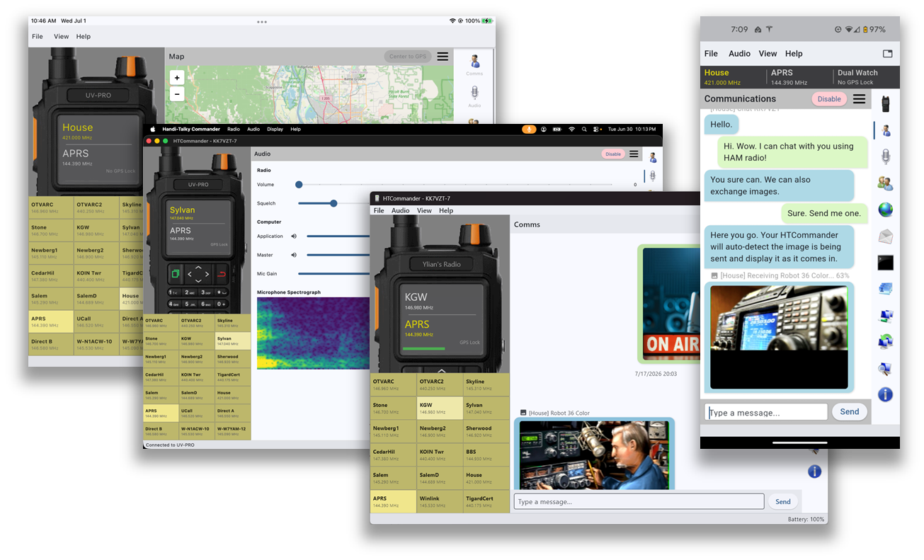Click the green key on the Mac radio keypad

coord(176,274)
